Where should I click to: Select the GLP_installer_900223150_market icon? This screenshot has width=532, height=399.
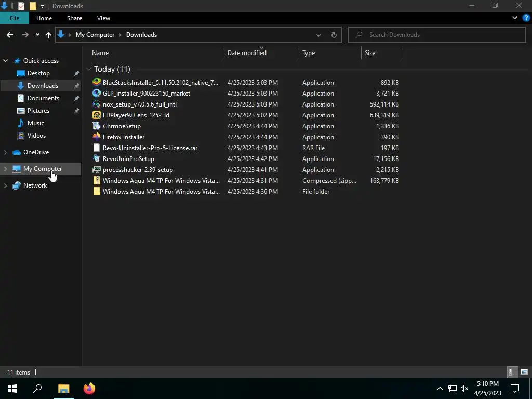(97, 93)
